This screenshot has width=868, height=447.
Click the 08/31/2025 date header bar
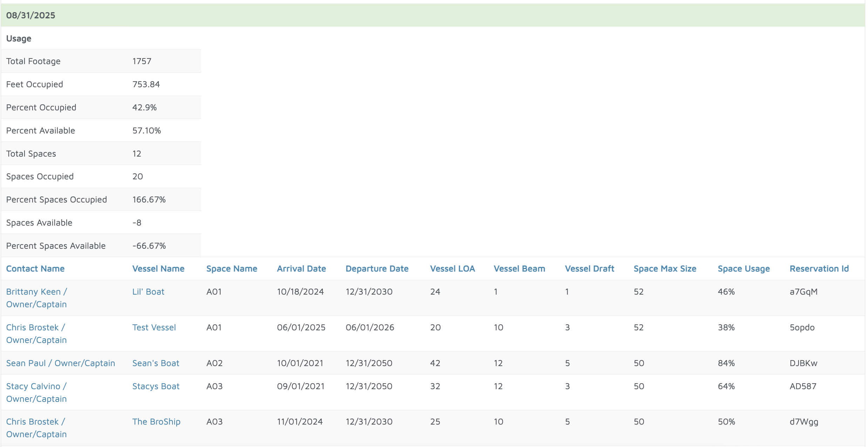(x=31, y=15)
